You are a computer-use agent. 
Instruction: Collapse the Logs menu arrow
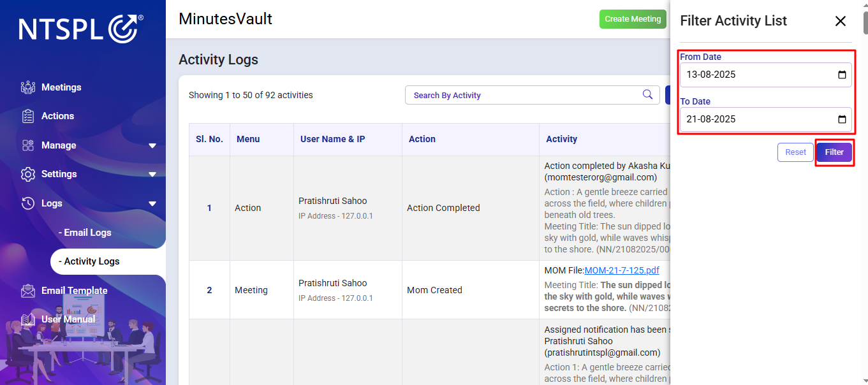(152, 204)
